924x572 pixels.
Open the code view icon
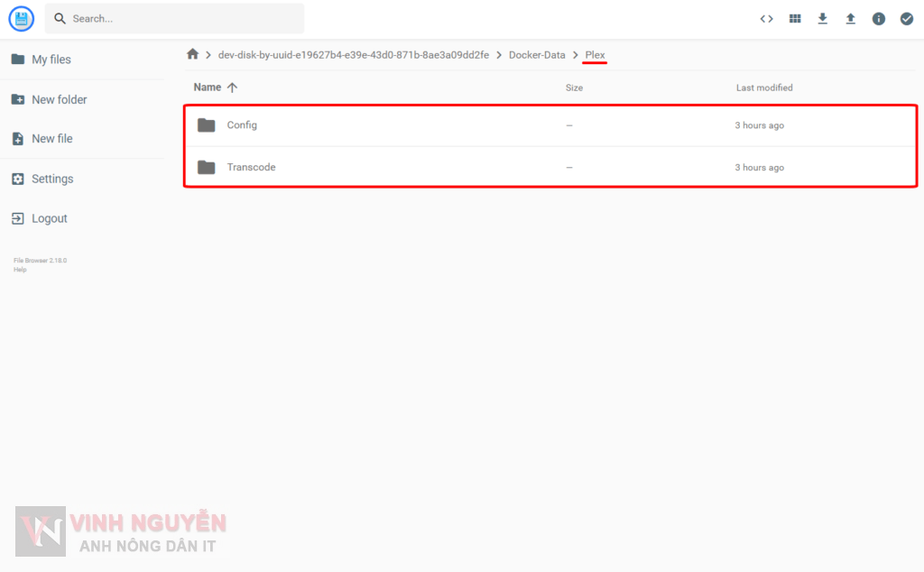click(766, 18)
